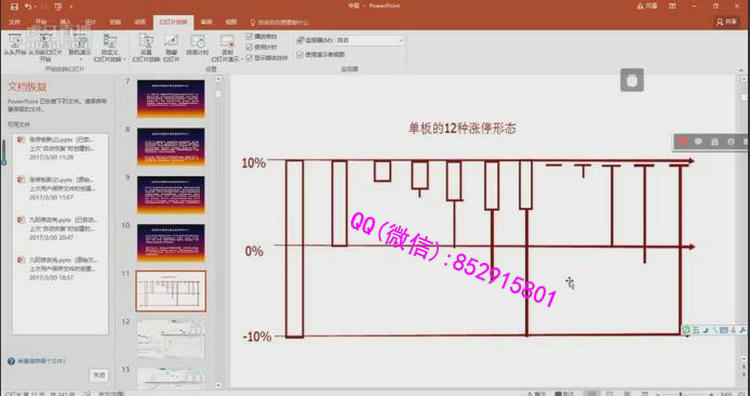
Task: Toggle the Use Presenter View checkbox
Action: pyautogui.click(x=300, y=55)
